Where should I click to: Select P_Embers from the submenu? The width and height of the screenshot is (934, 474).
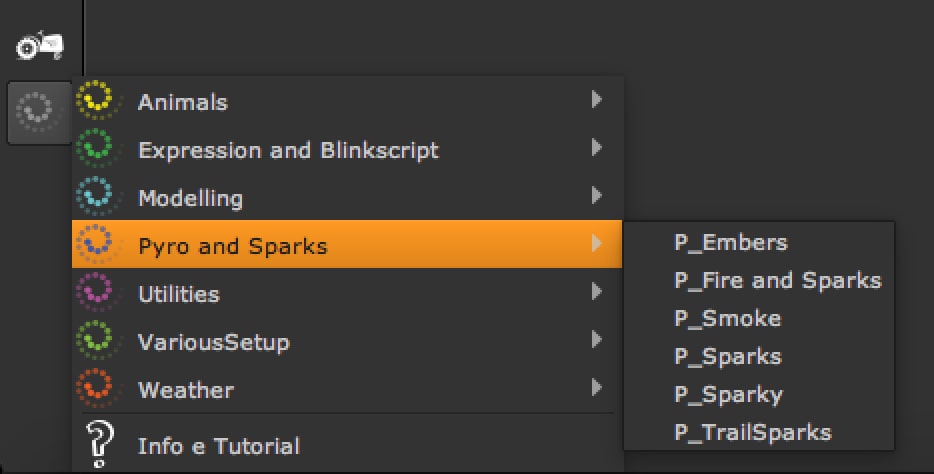731,243
